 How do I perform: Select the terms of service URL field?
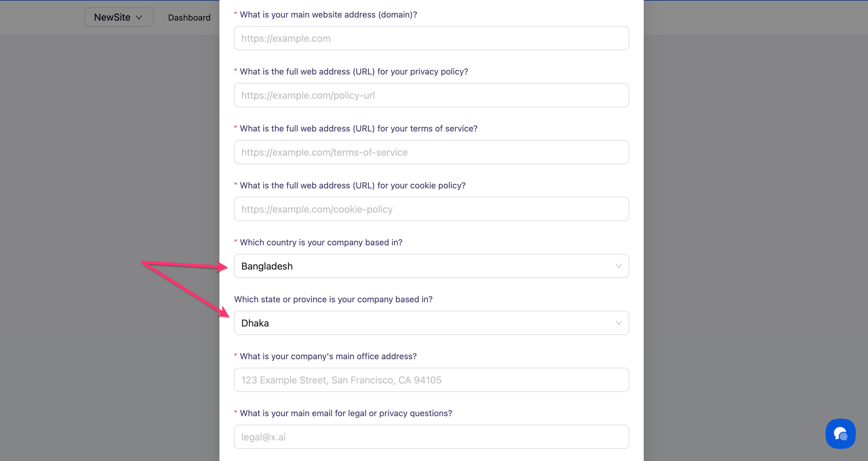(431, 152)
